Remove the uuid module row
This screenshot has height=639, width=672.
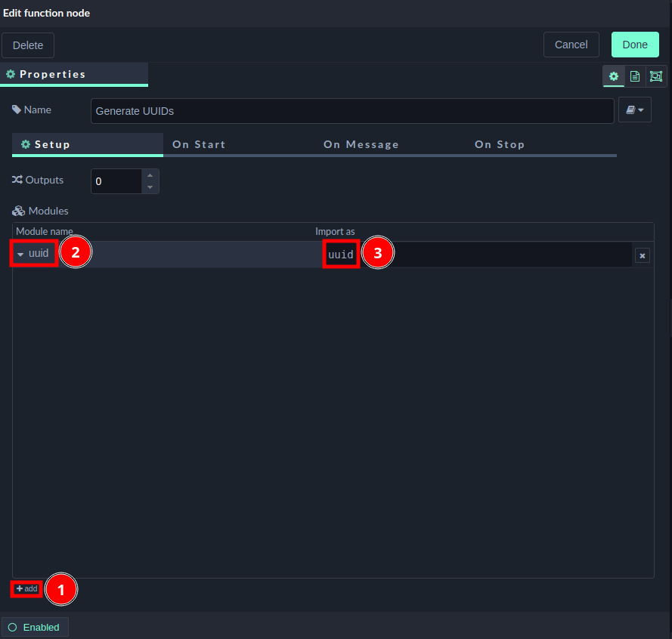[x=643, y=255]
